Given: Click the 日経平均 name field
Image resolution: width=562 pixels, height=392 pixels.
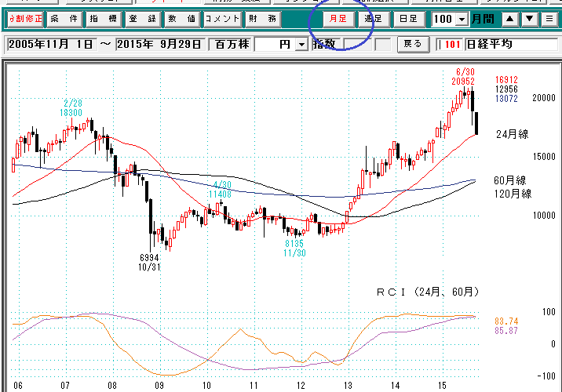Looking at the screenshot, I should 510,45.
